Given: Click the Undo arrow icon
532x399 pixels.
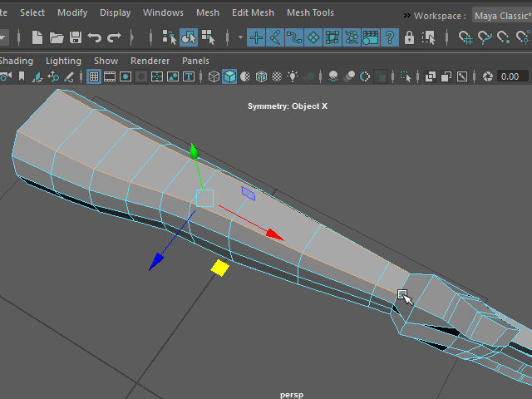Looking at the screenshot, I should pos(95,37).
